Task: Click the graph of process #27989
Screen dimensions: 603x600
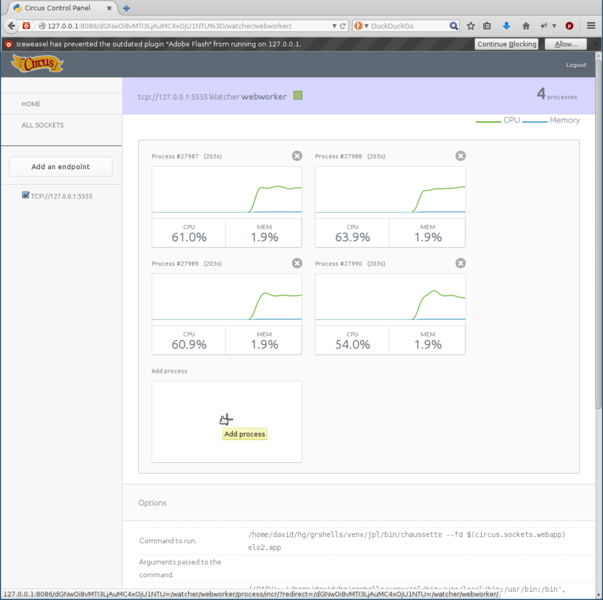Action: pos(227,300)
